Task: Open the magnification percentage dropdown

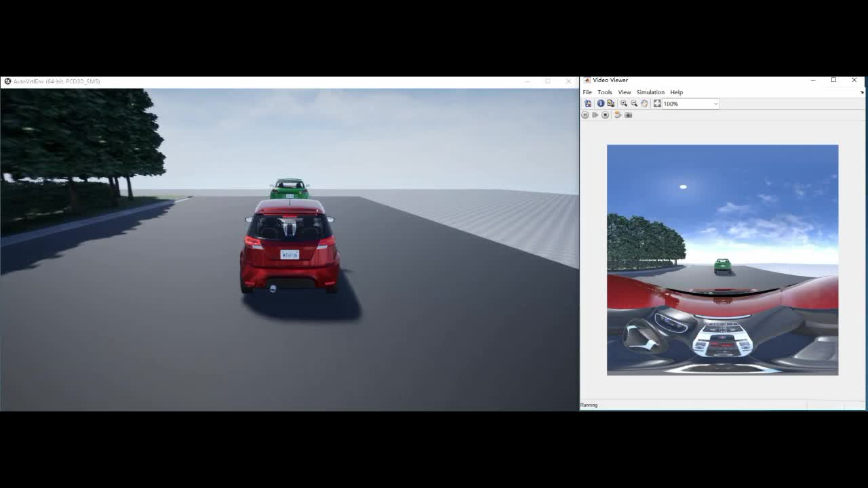Action: [715, 103]
